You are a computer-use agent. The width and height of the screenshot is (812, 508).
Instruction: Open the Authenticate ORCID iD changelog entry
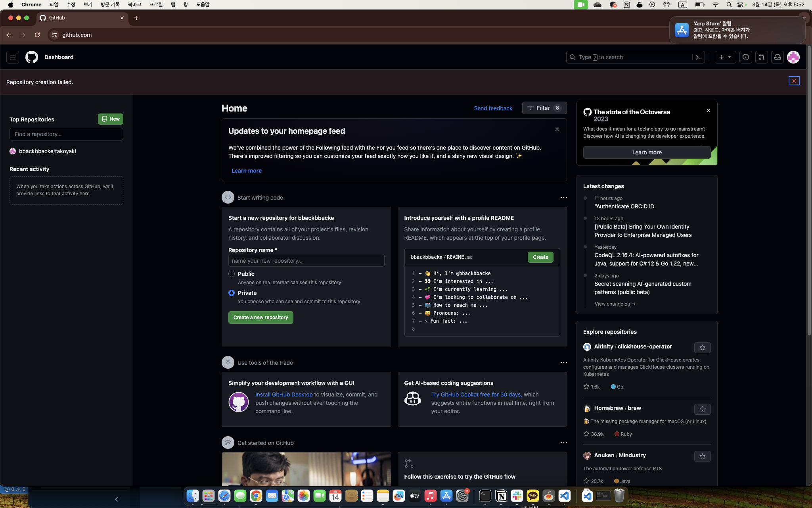coord(624,206)
